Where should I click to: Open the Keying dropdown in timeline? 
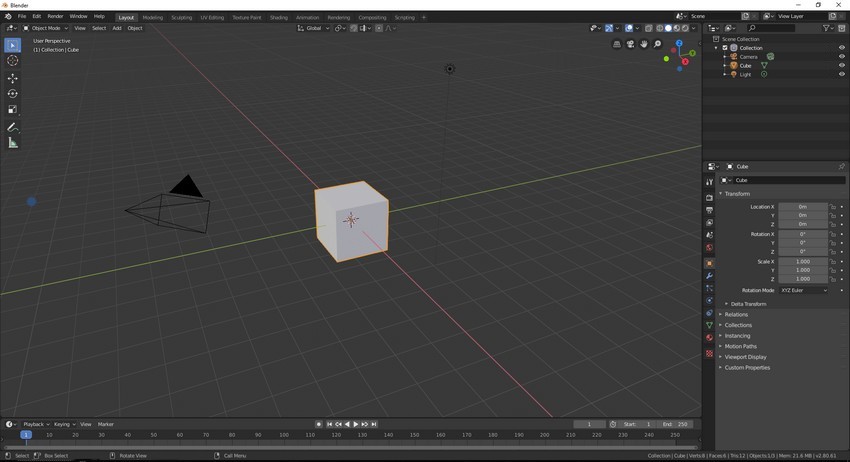pyautogui.click(x=64, y=424)
